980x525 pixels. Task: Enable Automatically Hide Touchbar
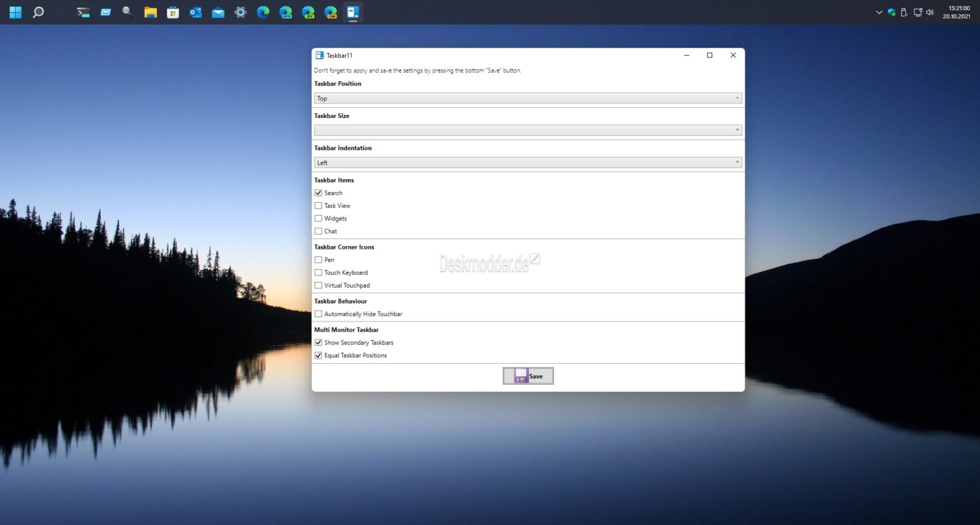(318, 313)
